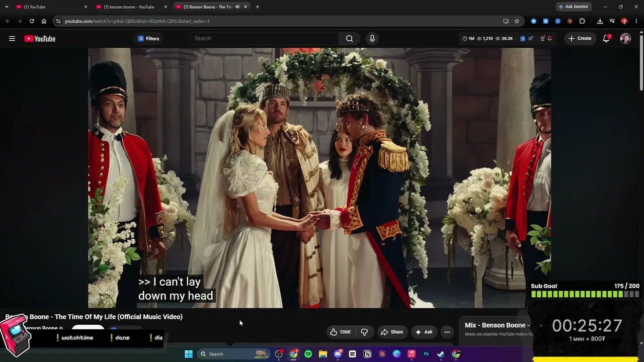Open a new browser tab
Screen dimensions: 644x362
(258, 7)
